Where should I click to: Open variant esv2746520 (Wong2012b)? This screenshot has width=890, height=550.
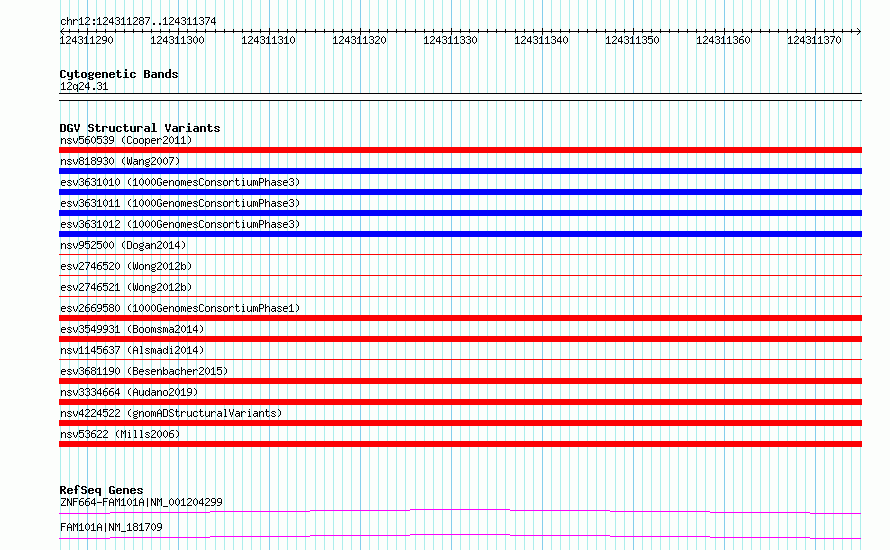click(x=126, y=266)
